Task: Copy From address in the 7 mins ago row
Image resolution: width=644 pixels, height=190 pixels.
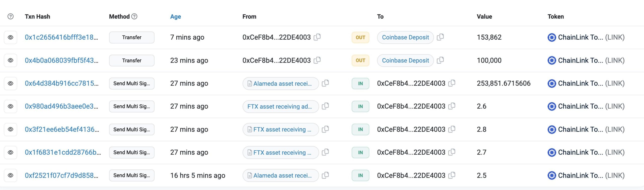Action: pyautogui.click(x=317, y=37)
